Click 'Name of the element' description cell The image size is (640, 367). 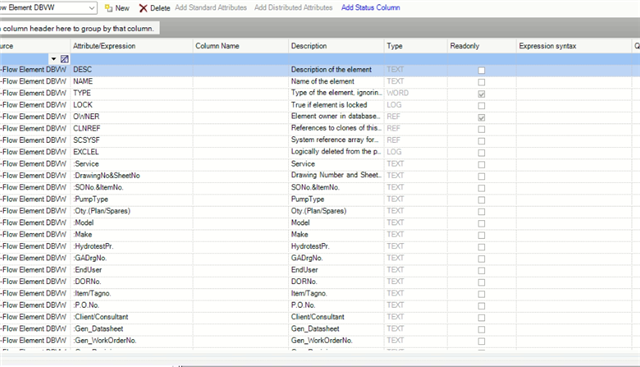pos(336,82)
